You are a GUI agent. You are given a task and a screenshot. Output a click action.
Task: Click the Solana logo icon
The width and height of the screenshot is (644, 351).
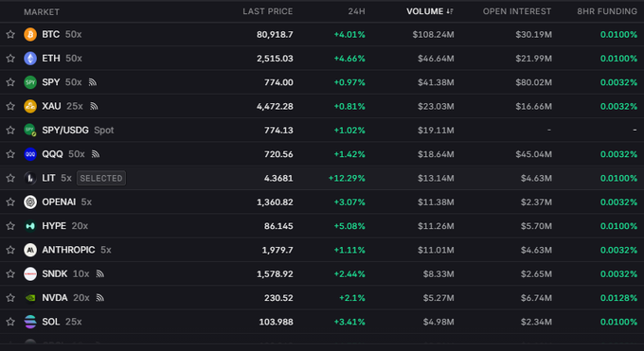click(30, 322)
